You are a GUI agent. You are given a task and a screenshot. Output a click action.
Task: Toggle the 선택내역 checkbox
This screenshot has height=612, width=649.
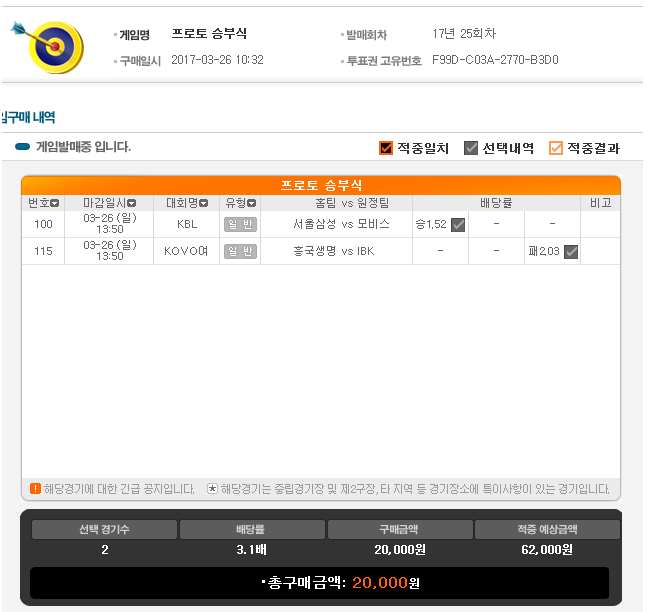pos(471,148)
